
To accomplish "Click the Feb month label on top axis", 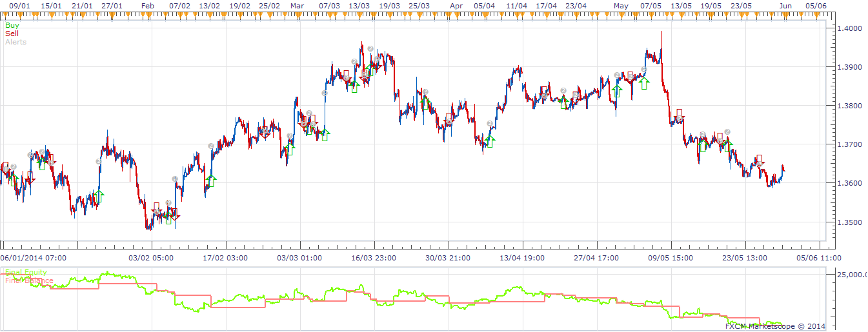I will (148, 5).
